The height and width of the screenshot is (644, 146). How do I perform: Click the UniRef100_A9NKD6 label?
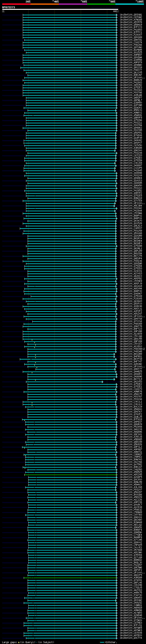(x=131, y=610)
